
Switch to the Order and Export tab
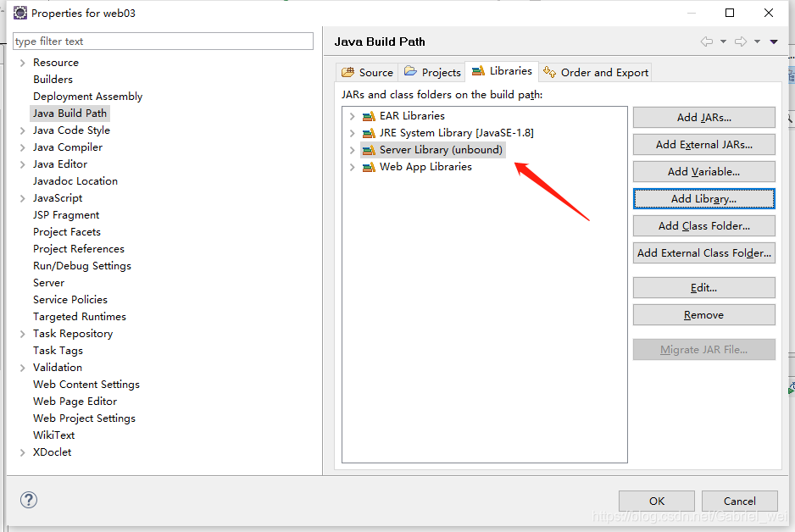[x=596, y=73]
